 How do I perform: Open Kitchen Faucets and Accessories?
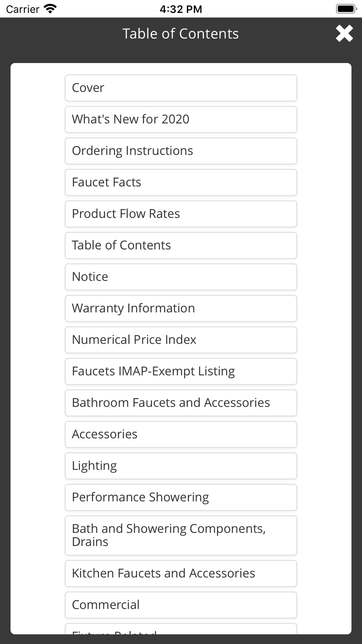[x=181, y=574]
